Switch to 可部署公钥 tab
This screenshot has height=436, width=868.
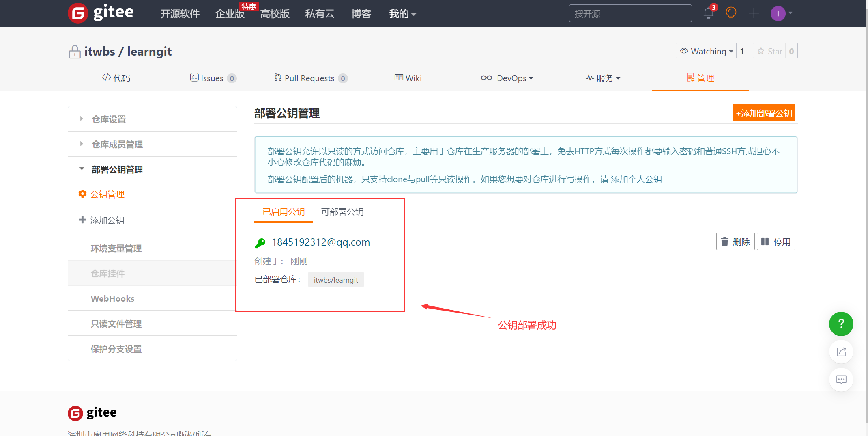pyautogui.click(x=342, y=212)
